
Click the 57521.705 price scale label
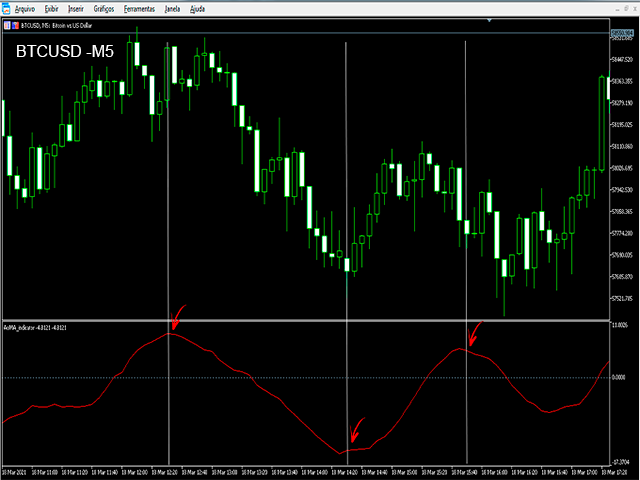[x=622, y=298]
